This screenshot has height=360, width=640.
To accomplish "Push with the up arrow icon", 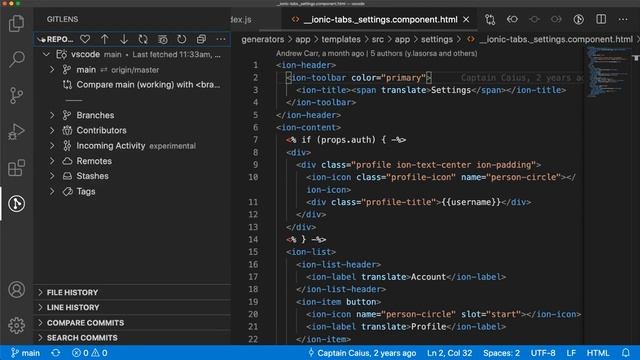I will 104,39.
